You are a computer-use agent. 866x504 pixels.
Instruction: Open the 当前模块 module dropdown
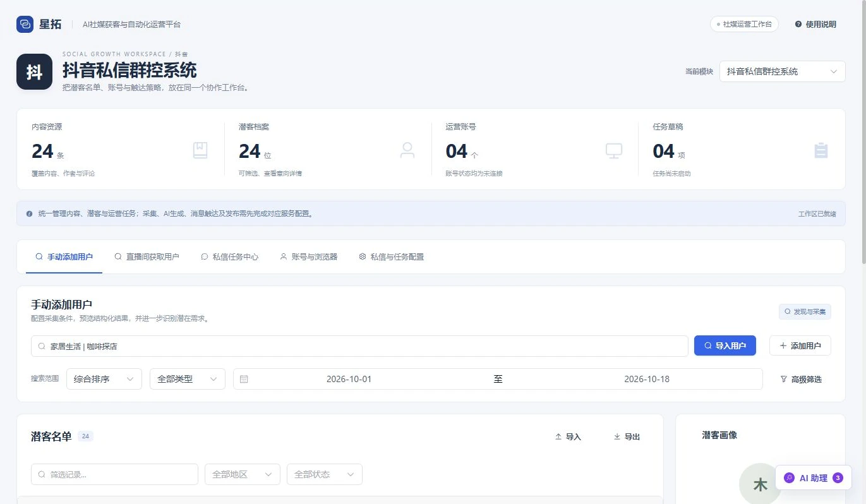point(782,71)
